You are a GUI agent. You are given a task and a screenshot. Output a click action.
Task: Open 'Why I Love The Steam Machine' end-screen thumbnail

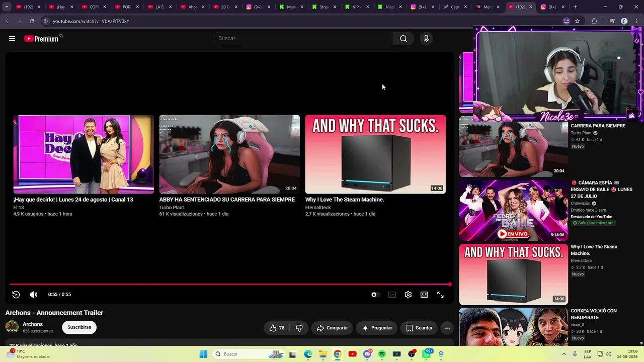[x=375, y=154]
